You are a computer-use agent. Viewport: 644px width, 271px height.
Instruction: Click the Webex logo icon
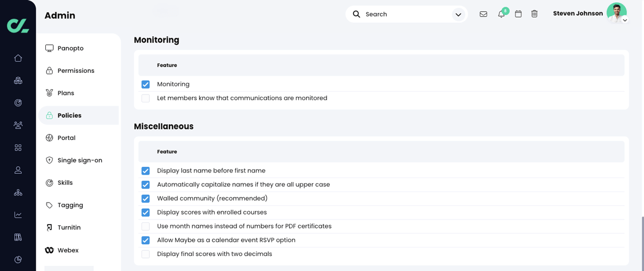(x=49, y=250)
